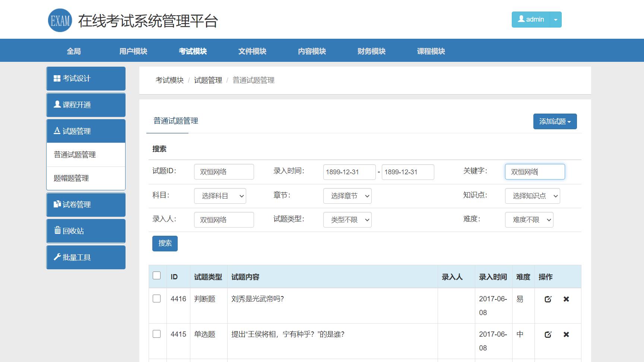Expand the admin caret dropdown arrow

pos(555,20)
